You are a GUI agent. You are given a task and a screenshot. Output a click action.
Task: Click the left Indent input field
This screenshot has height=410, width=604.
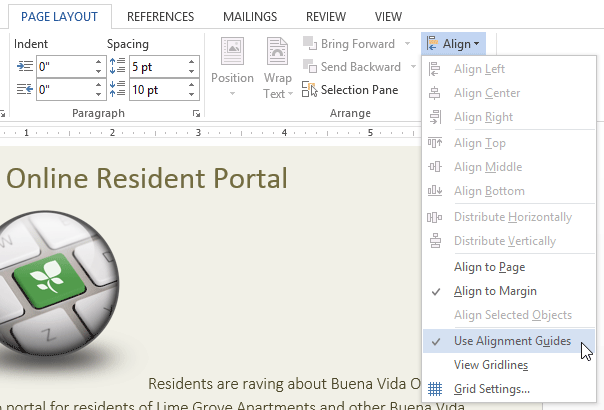[62, 67]
